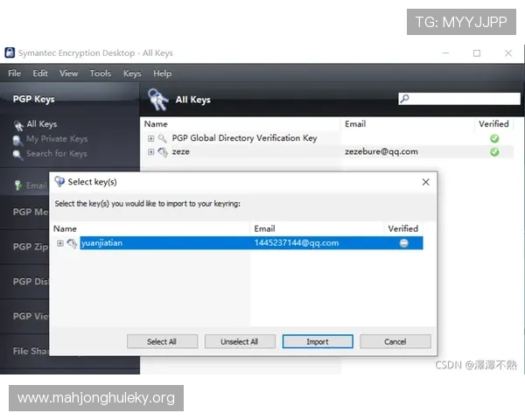Click the Search for Keys magnifier icon
This screenshot has width=525, height=420.
pos(18,154)
